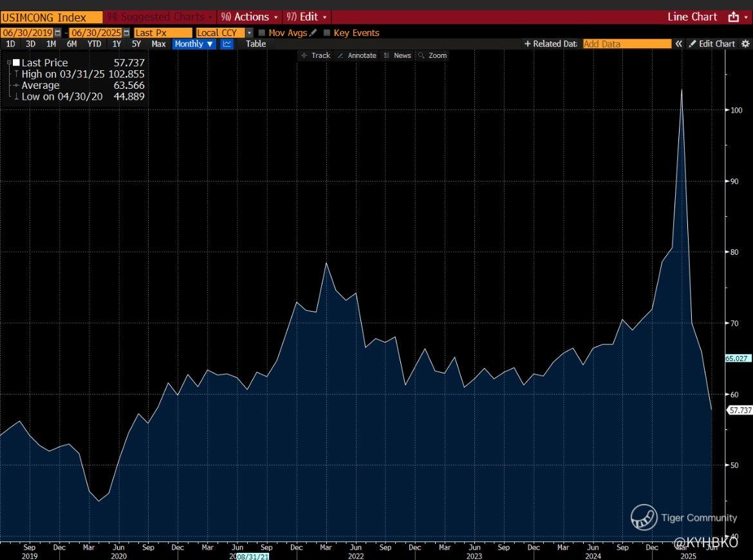This screenshot has height=560, width=753.
Task: Expand the Local CCY currency dropdown
Action: pos(249,32)
